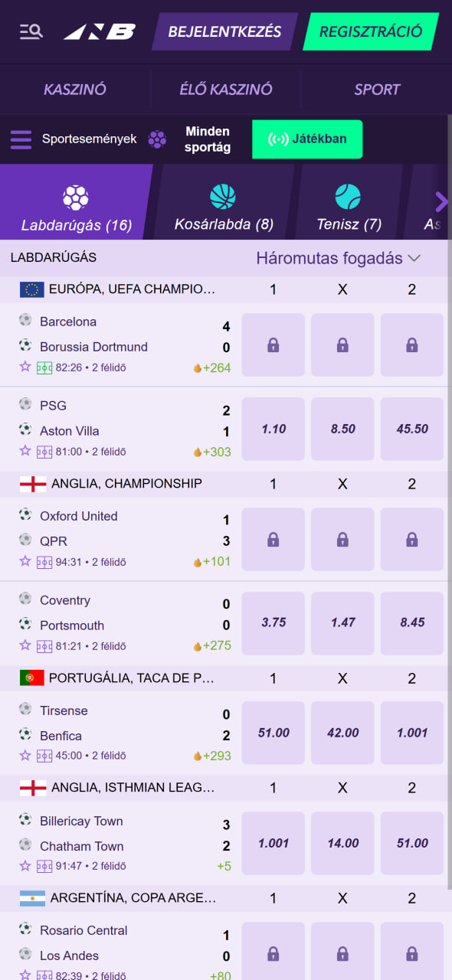Switch to the ÉLŐ KASZINÓ tab
The height and width of the screenshot is (980, 452).
tap(226, 90)
